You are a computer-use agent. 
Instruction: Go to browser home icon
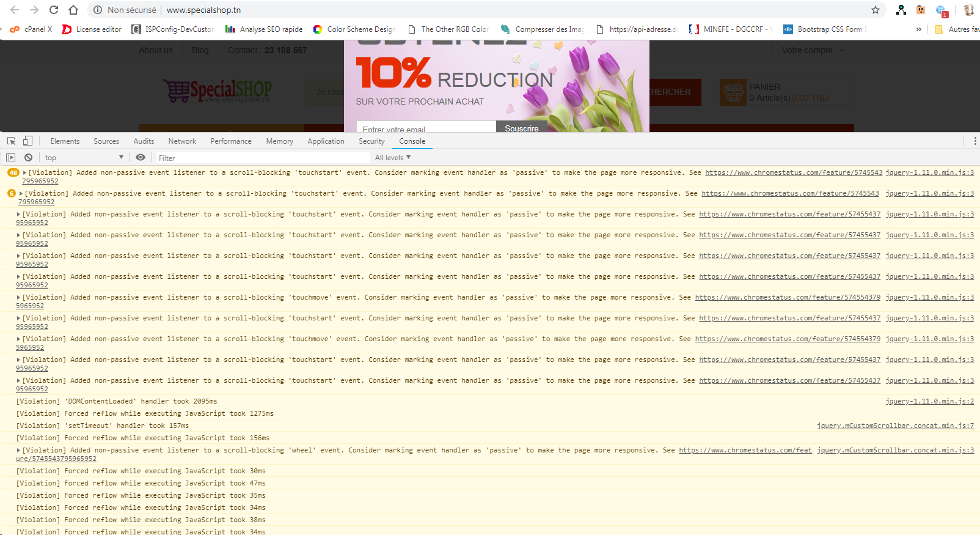coord(73,10)
